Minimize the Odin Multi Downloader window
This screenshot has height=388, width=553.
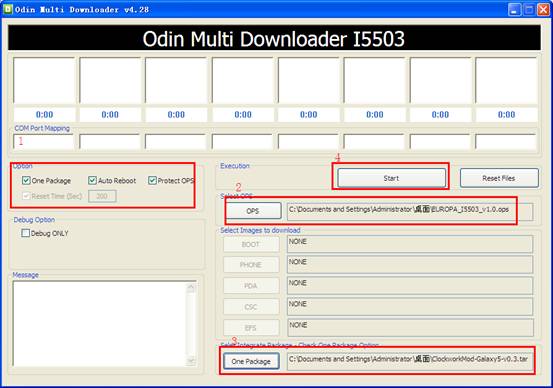514,10
